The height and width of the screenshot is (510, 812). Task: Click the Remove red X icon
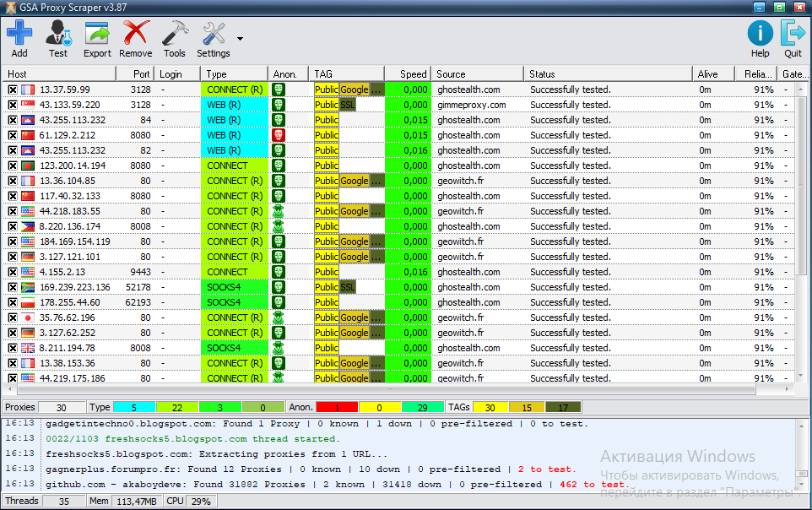coord(135,34)
